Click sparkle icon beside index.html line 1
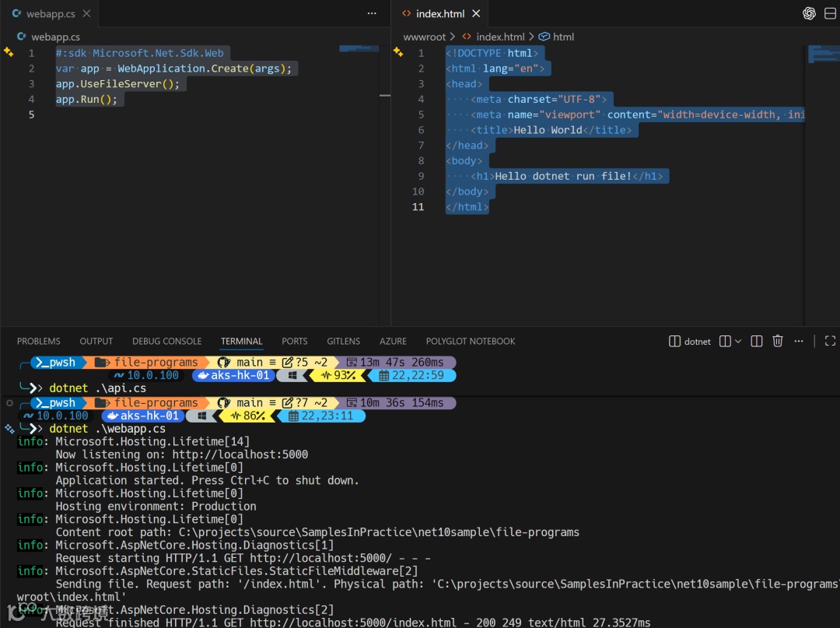 coord(397,52)
